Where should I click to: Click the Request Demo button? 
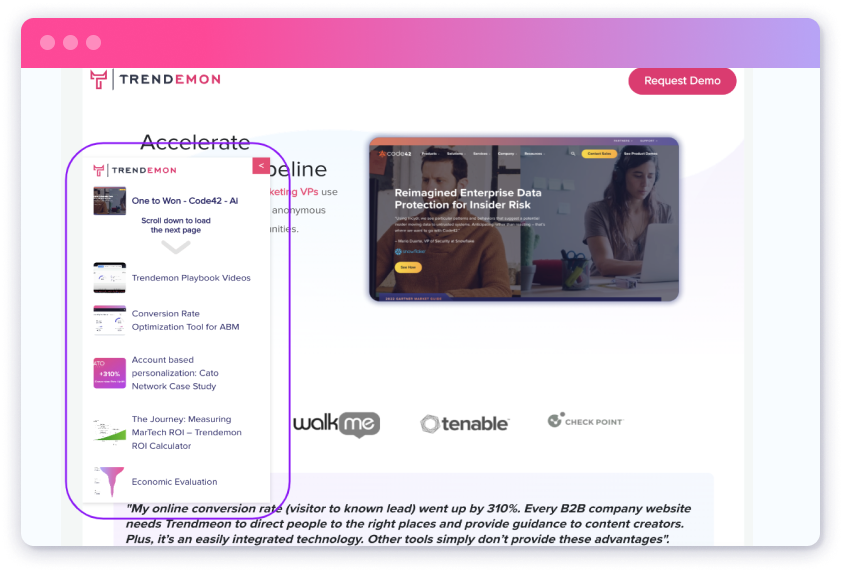682,81
